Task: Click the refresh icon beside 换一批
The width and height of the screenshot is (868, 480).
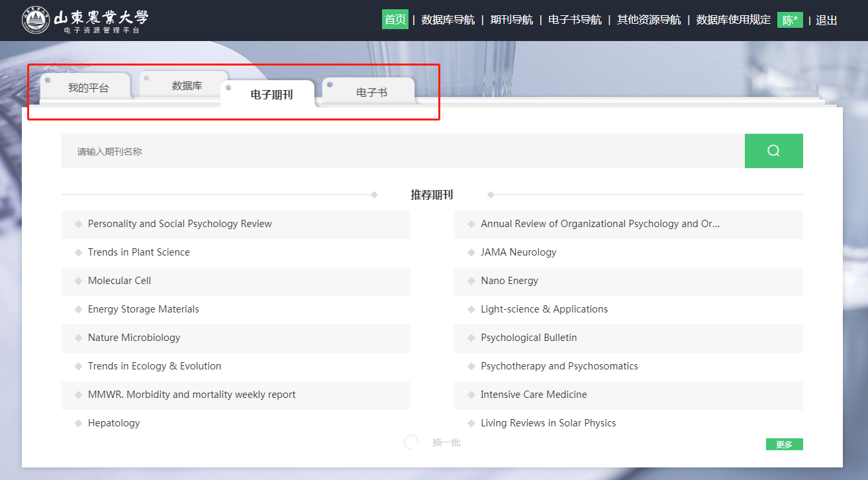Action: (x=412, y=442)
